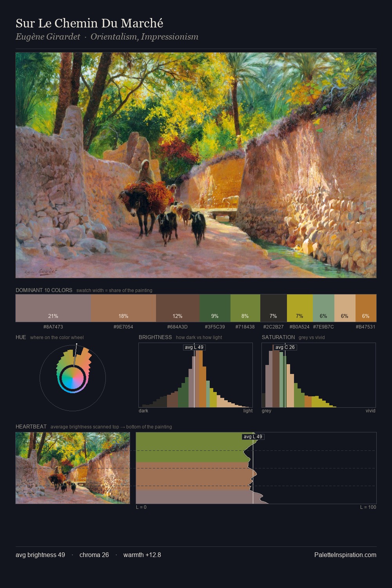Click the hex label #B47531
392x588 pixels.
[366, 327]
